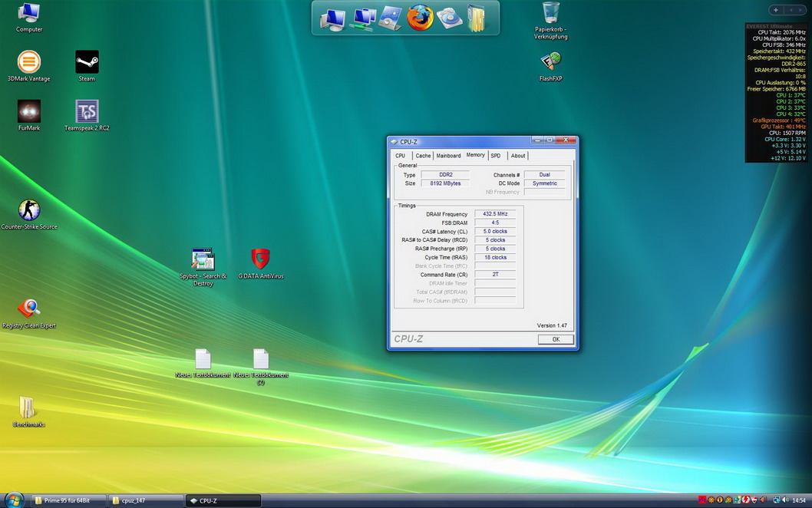Switch to the Mainboard tab
812x508 pixels.
(x=448, y=156)
